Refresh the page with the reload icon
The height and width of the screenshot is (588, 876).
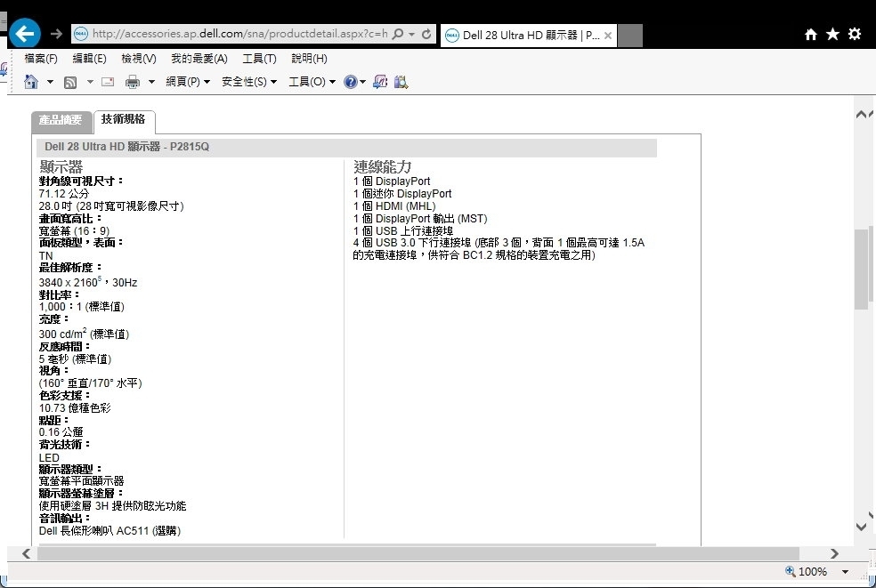click(426, 34)
